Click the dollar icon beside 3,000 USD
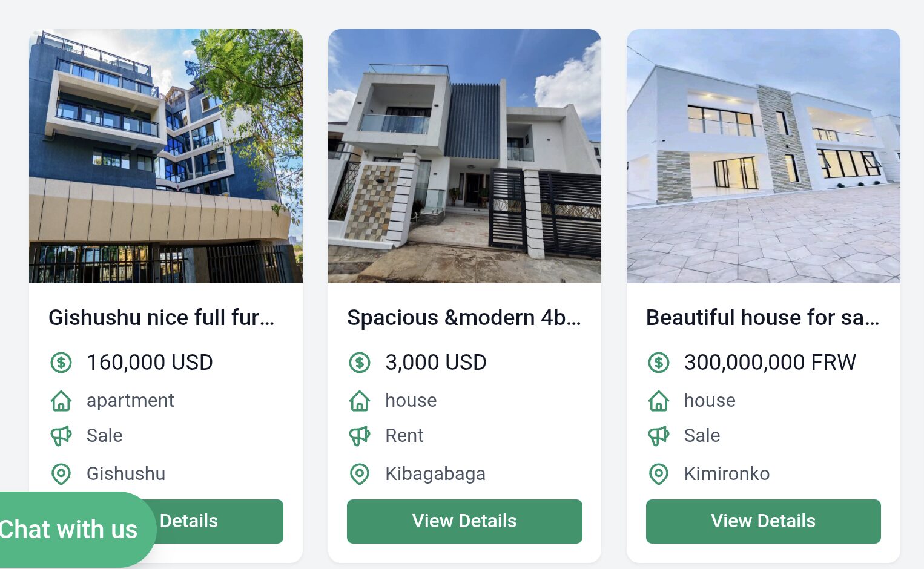This screenshot has width=924, height=569. coord(360,363)
